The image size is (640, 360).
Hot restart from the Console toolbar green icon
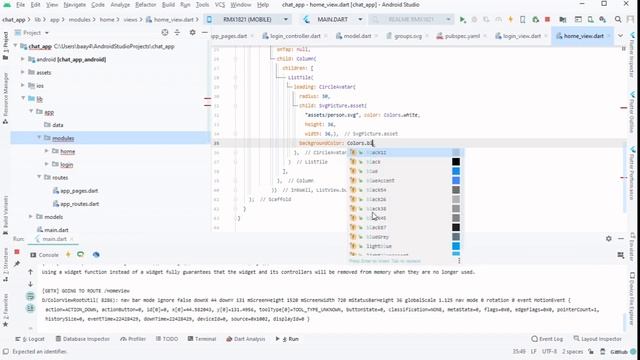80,255
